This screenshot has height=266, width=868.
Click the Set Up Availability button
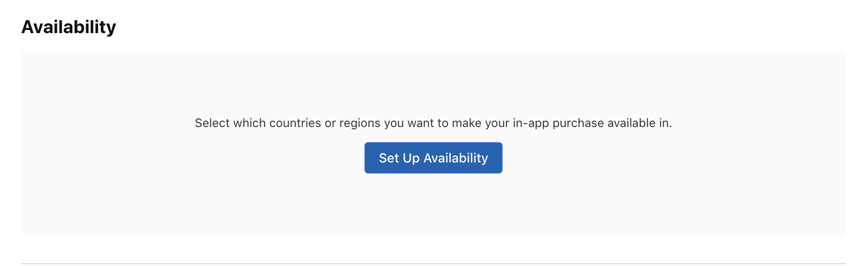click(433, 158)
